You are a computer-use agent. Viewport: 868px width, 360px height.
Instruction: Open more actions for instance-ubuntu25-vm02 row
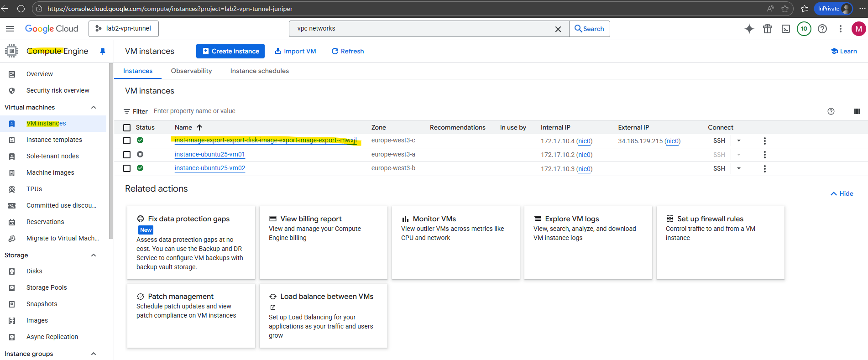(x=765, y=169)
